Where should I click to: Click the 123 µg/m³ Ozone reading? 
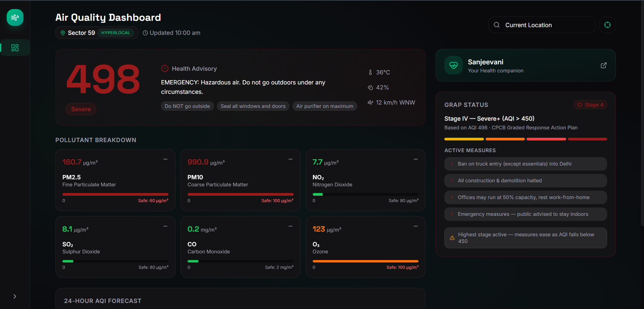click(x=327, y=229)
